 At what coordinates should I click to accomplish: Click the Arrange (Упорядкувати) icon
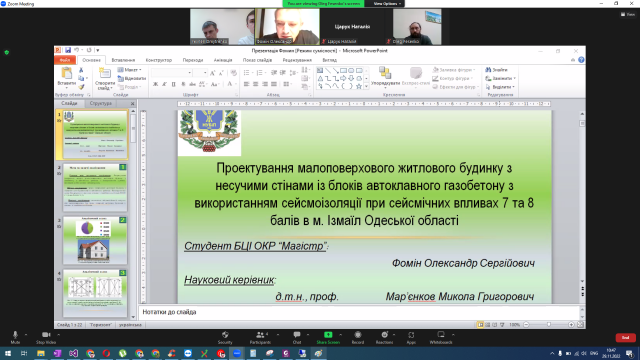385,73
